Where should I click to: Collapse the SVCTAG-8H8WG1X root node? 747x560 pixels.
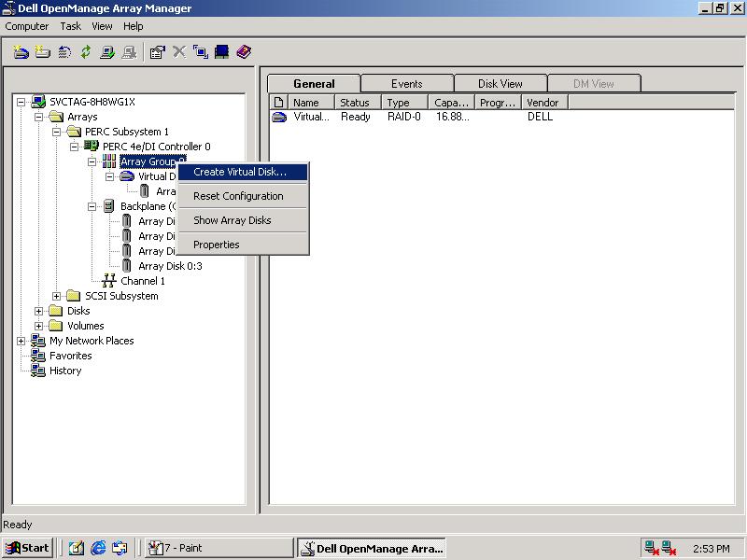pos(21,102)
